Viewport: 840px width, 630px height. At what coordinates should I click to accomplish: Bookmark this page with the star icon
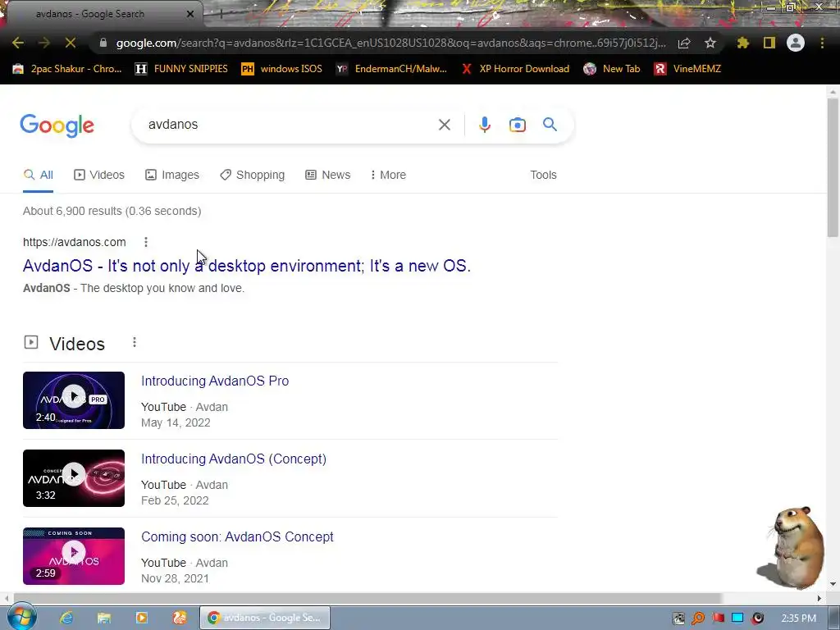(710, 43)
